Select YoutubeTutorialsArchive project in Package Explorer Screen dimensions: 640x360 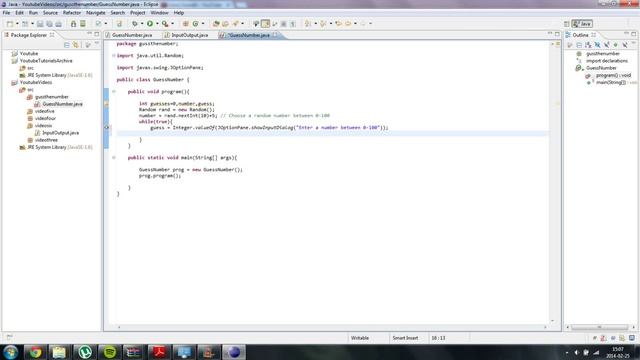pos(46,61)
